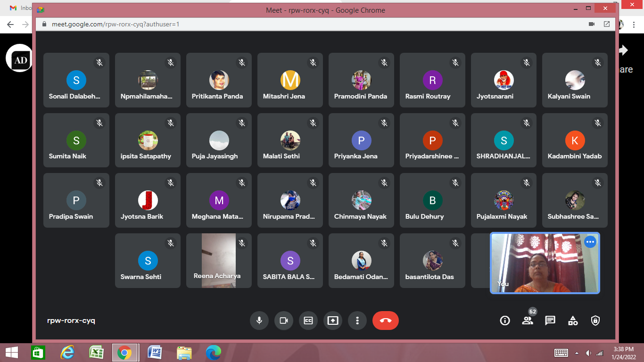The height and width of the screenshot is (362, 644).
Task: Click the name Malati Sethi
Action: point(281,156)
